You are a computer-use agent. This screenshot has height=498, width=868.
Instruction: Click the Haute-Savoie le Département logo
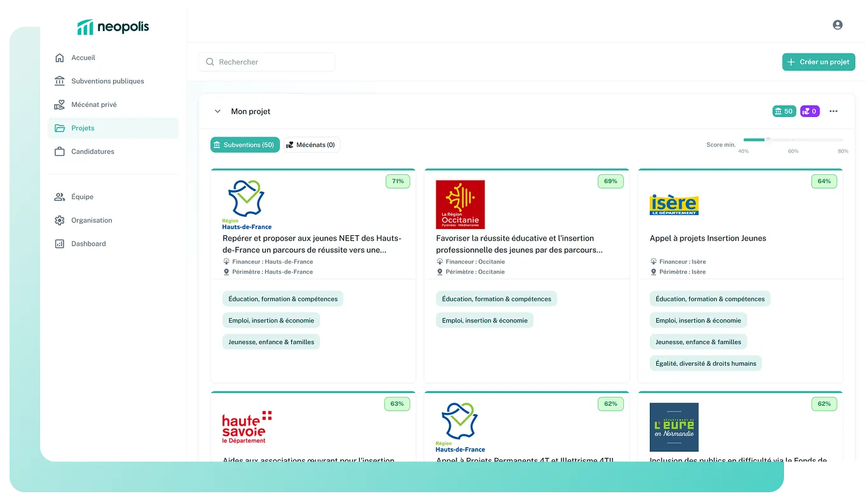247,427
